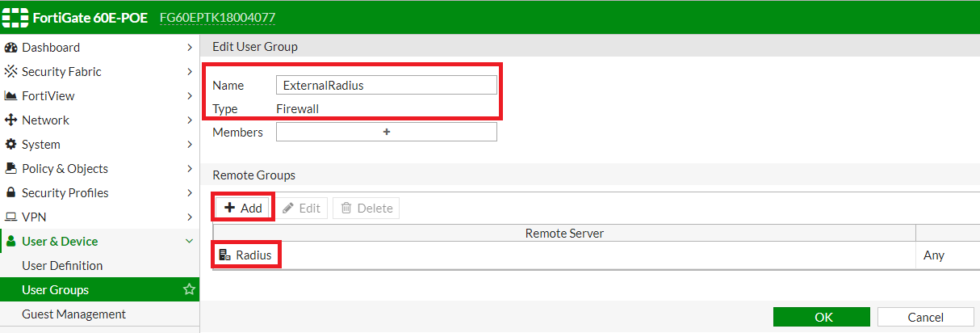The height and width of the screenshot is (333, 980).
Task: Click the VPN monitor icon
Action: (11, 217)
